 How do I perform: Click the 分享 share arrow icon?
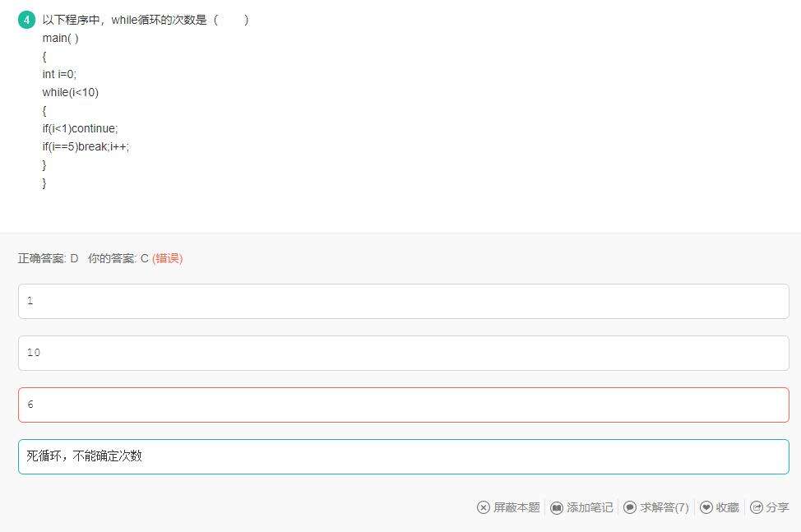pos(757,507)
